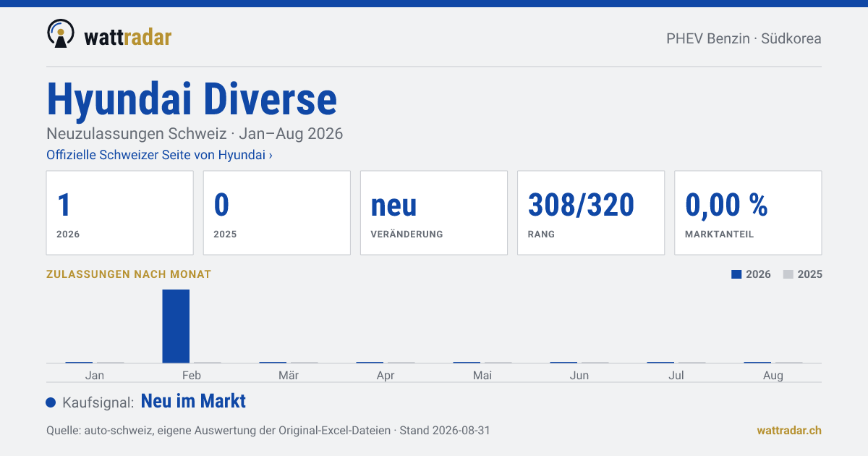Click the blue dot beside Kaufsignal
This screenshot has width=868, height=456.
click(51, 402)
